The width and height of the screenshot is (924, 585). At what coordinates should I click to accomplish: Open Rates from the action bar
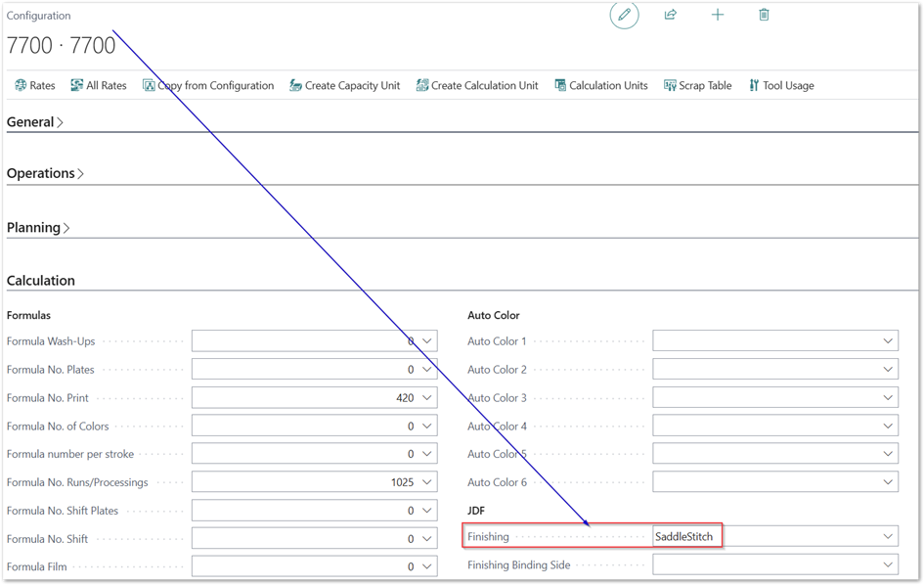(x=34, y=86)
